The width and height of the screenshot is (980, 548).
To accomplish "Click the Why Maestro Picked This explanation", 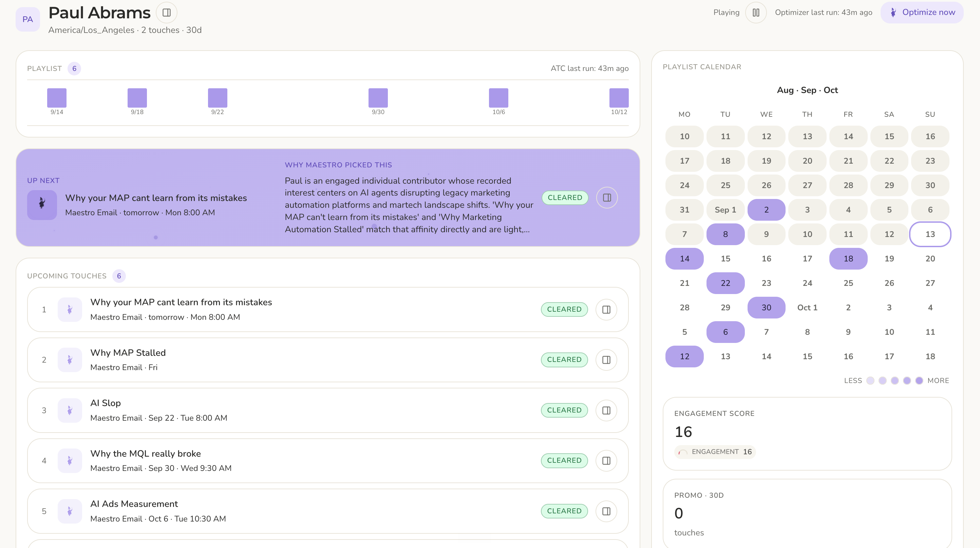I will [409, 205].
